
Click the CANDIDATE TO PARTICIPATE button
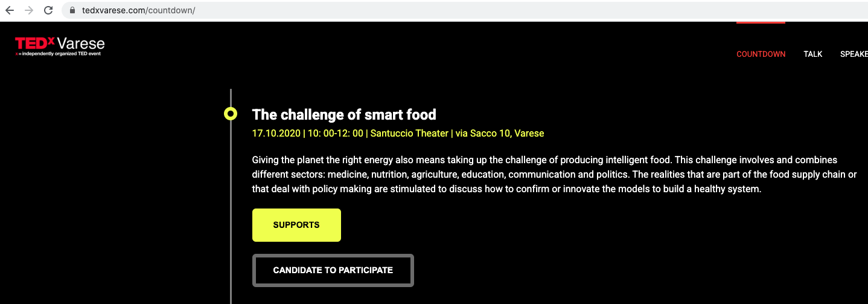pos(333,270)
